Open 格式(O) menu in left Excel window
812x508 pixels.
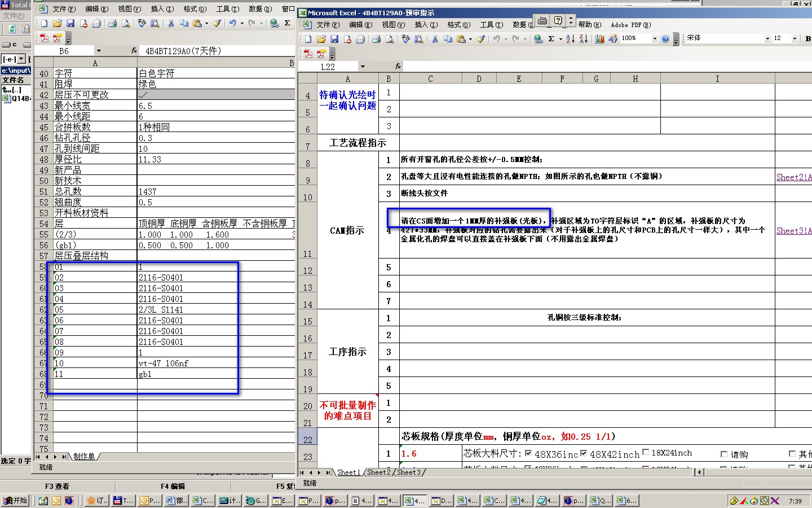point(195,9)
